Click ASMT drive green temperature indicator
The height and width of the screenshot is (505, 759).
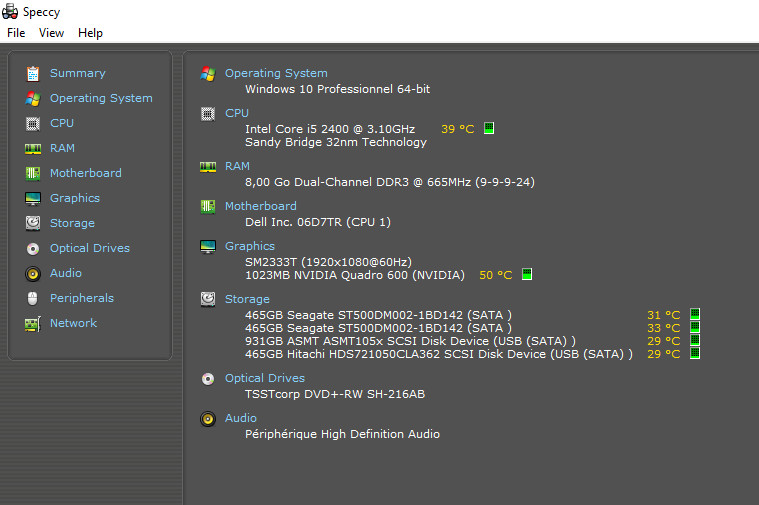695,340
